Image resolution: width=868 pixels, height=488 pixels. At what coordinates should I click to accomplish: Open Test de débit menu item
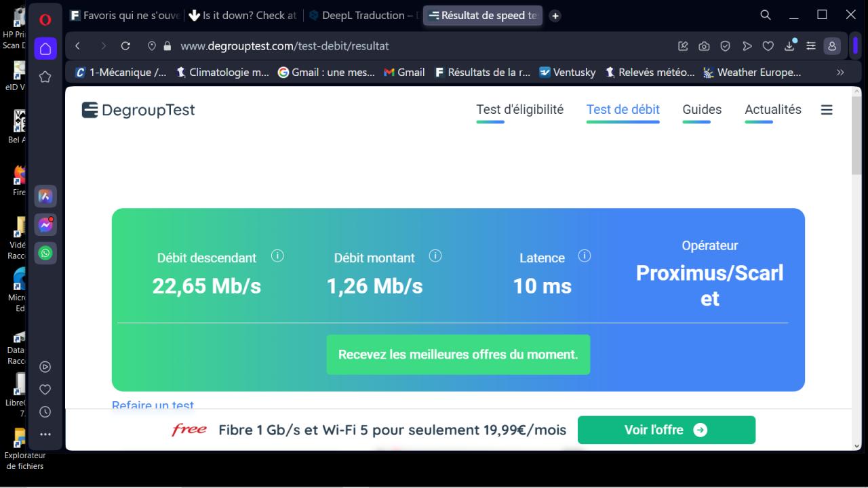click(623, 110)
